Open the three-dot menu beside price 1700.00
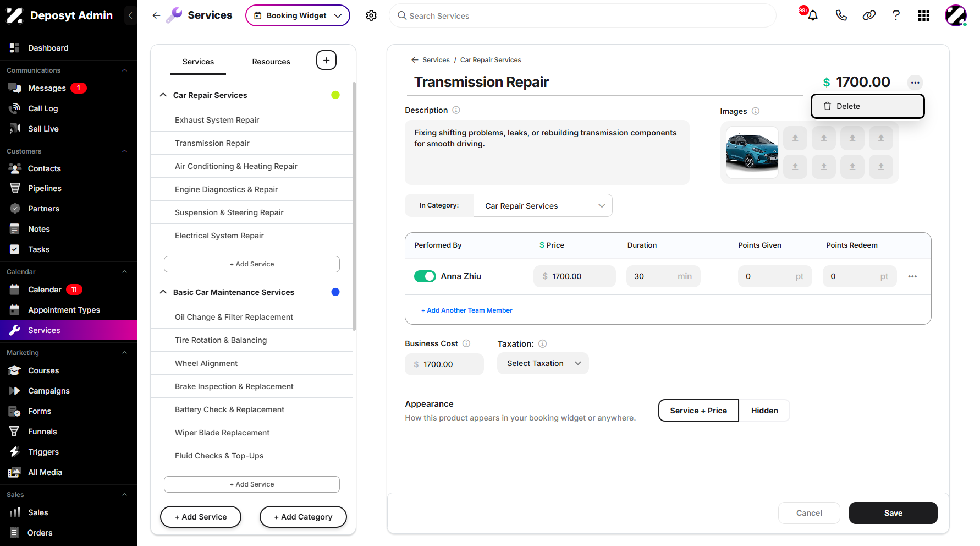 point(915,83)
